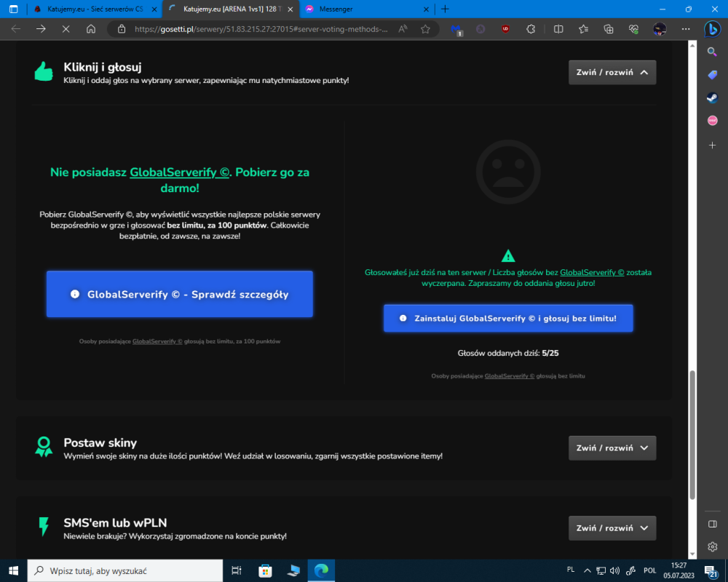Collapse the Kliknij i głosuj section
The height and width of the screenshot is (582, 728).
click(612, 73)
